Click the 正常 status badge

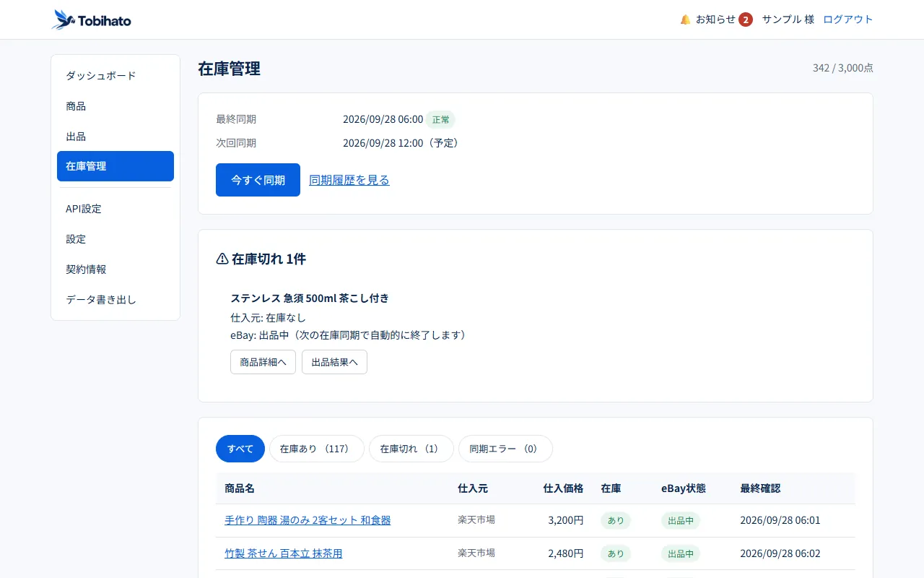click(x=440, y=119)
